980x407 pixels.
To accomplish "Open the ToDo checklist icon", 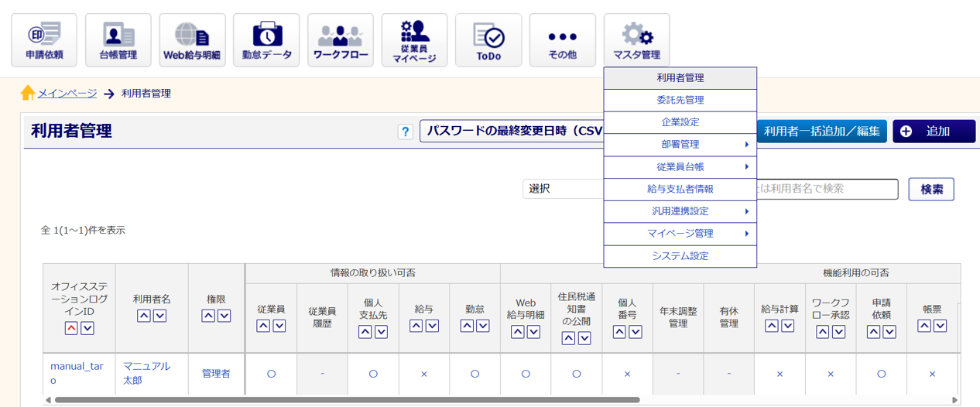I will [488, 40].
